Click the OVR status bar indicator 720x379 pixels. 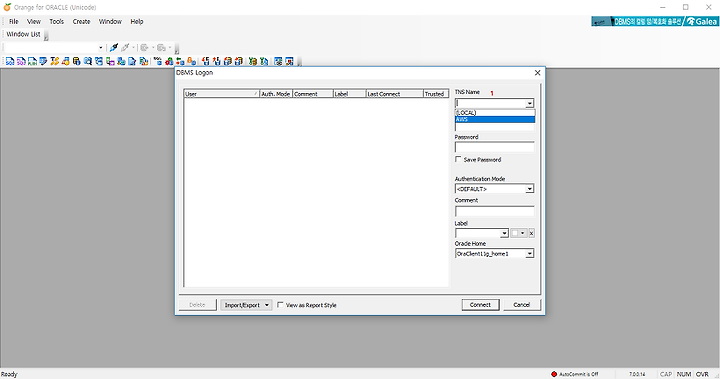[x=702, y=374]
